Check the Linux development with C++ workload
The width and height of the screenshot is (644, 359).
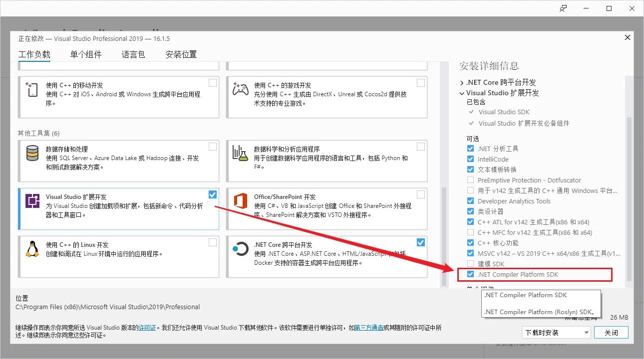pos(213,242)
